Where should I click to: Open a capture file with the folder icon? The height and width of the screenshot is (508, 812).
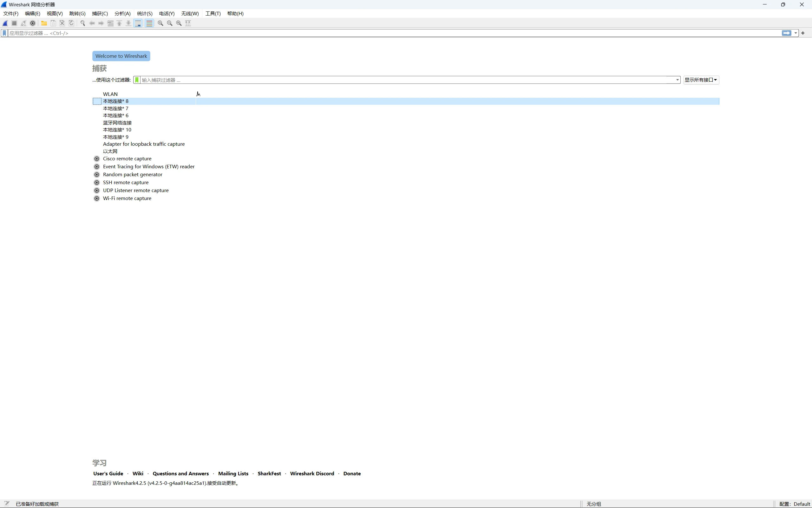pos(44,23)
